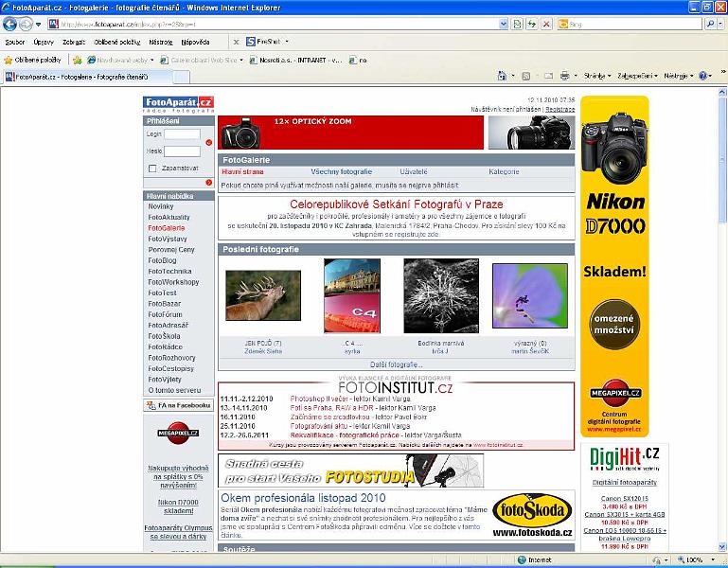
Task: Click into the Heslo password field
Action: pos(182,151)
